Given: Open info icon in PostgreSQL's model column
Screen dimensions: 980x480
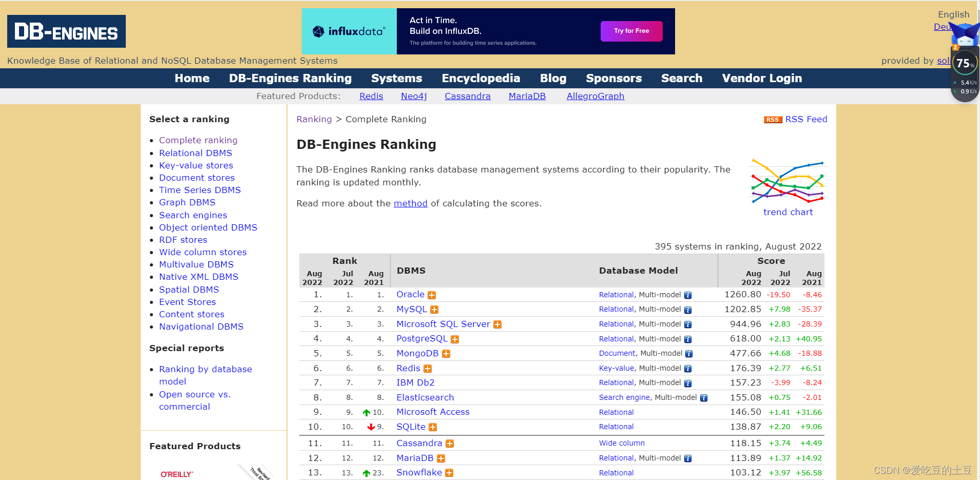Looking at the screenshot, I should pyautogui.click(x=688, y=339).
